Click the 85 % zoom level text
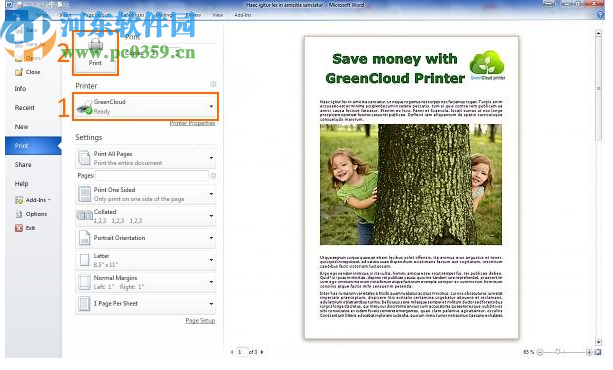The width and height of the screenshot is (613, 370). (529, 352)
